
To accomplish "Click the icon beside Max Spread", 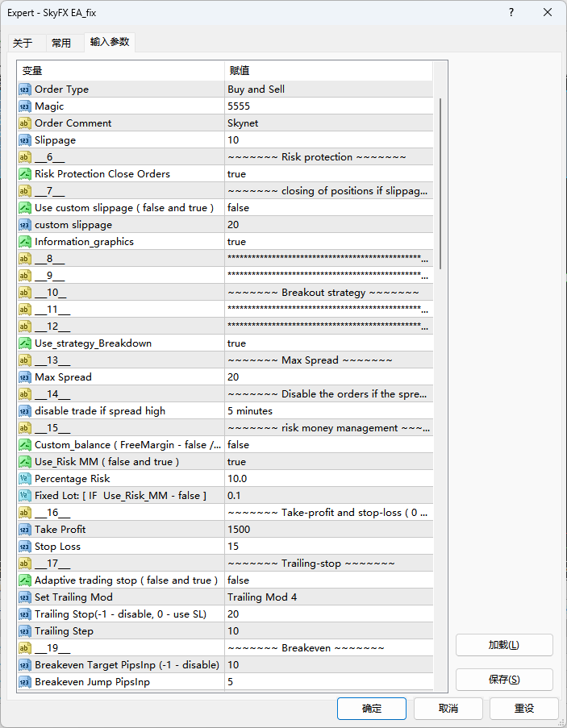I will tap(25, 377).
